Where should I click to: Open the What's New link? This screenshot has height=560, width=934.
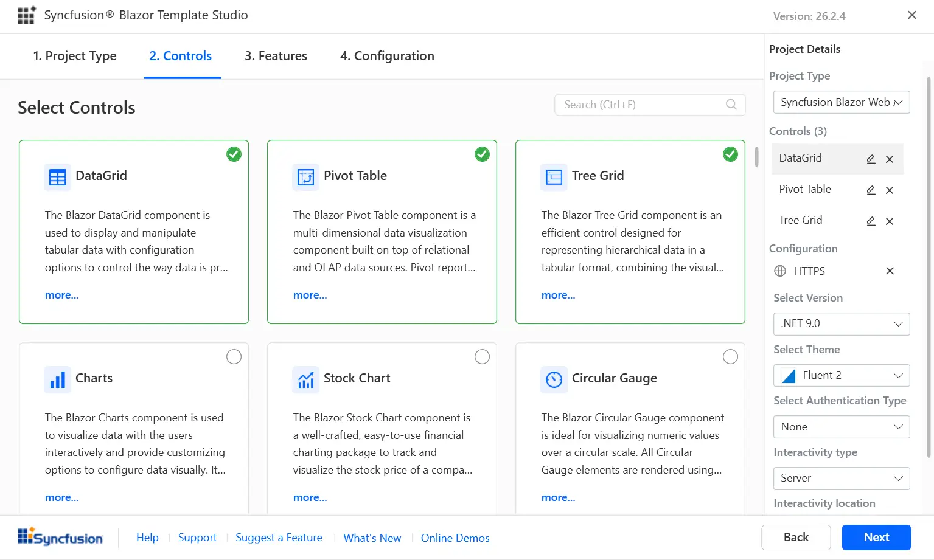(x=372, y=538)
